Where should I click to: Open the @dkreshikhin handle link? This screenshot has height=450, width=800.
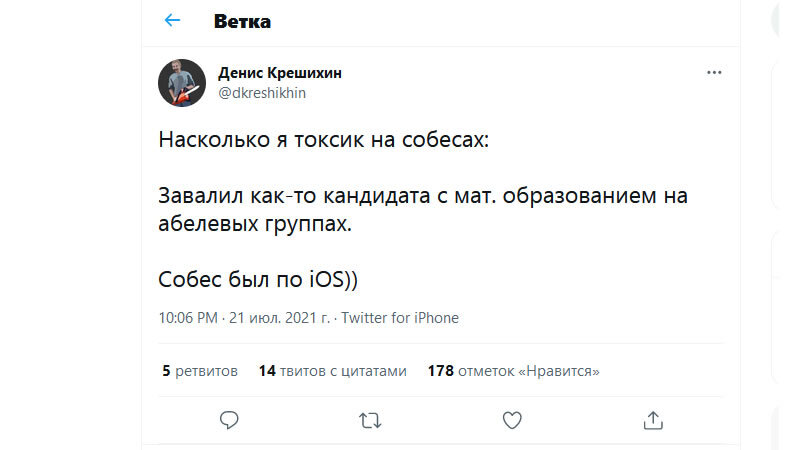[x=261, y=93]
